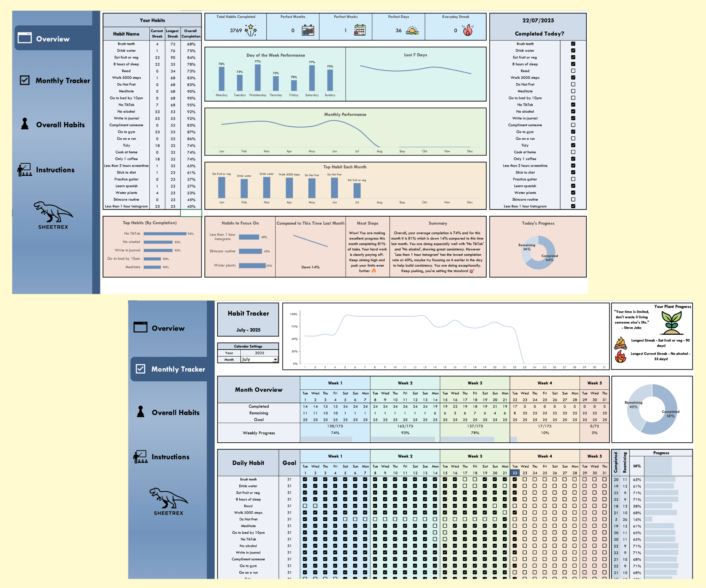
Task: Click the plant sprout icon in Your Plant Progress
Action: pos(671,323)
